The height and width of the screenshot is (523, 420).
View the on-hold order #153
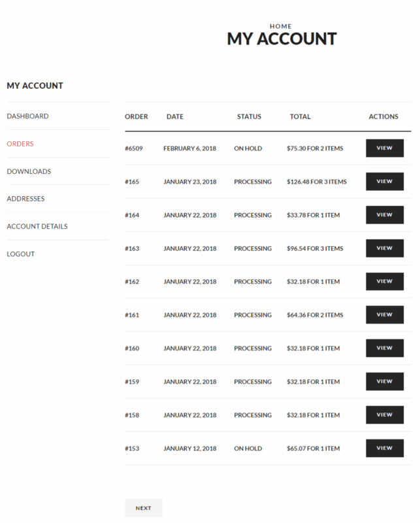[x=385, y=448]
